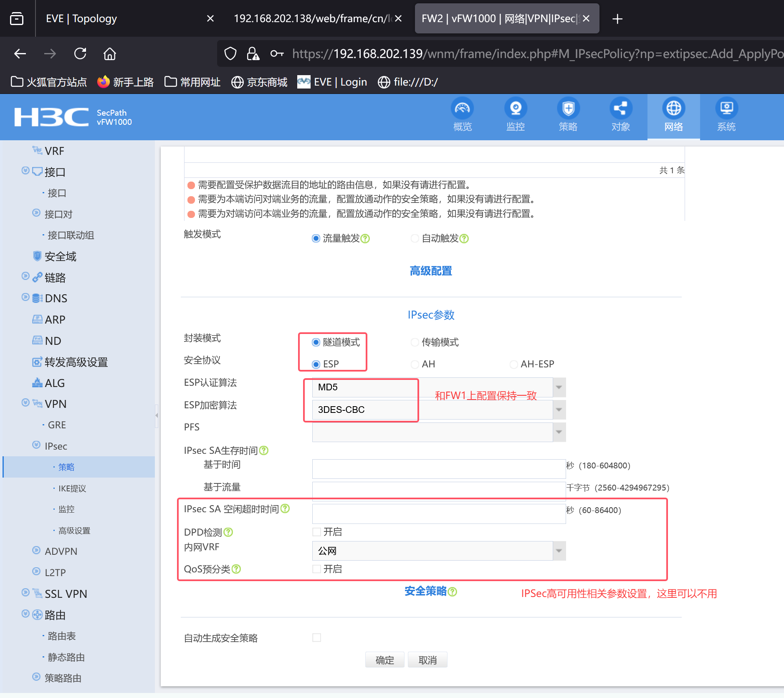Enable DPD检测 checkbox

[x=317, y=532]
